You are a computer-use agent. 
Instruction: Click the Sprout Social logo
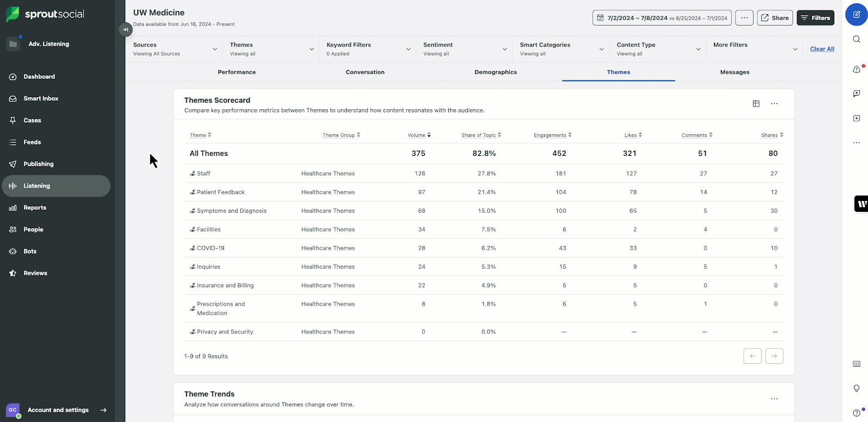[x=45, y=14]
